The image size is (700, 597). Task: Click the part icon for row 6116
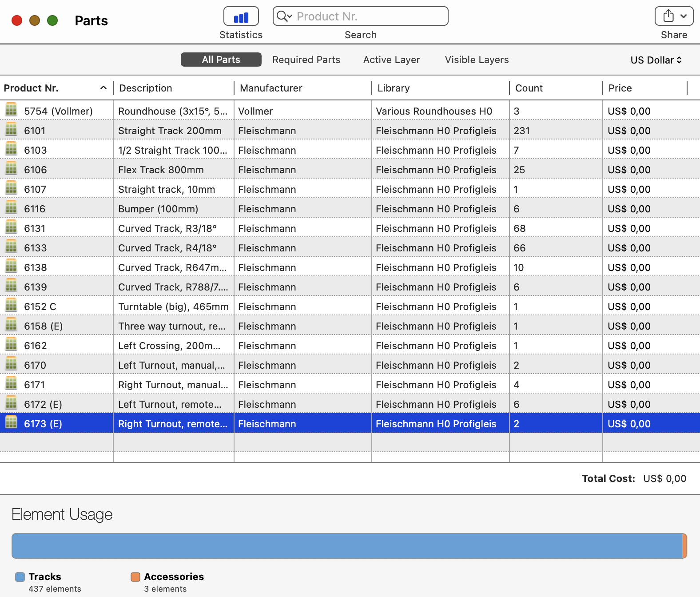tap(11, 207)
